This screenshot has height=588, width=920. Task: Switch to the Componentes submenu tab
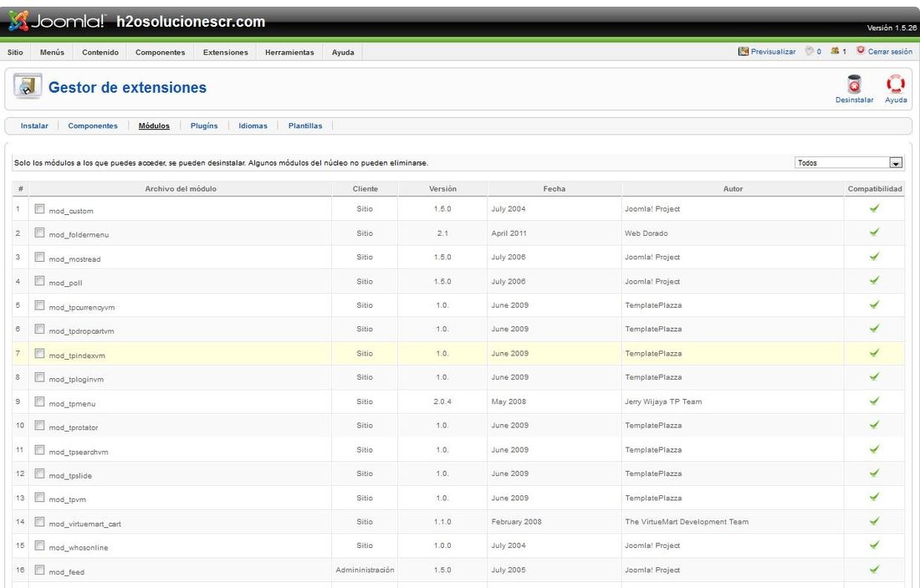click(x=93, y=125)
